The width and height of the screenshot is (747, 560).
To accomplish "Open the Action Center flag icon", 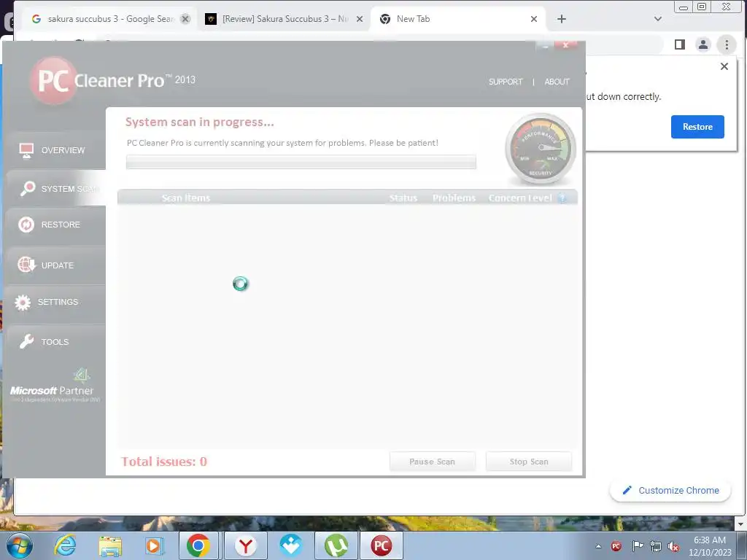I will pos(637,546).
